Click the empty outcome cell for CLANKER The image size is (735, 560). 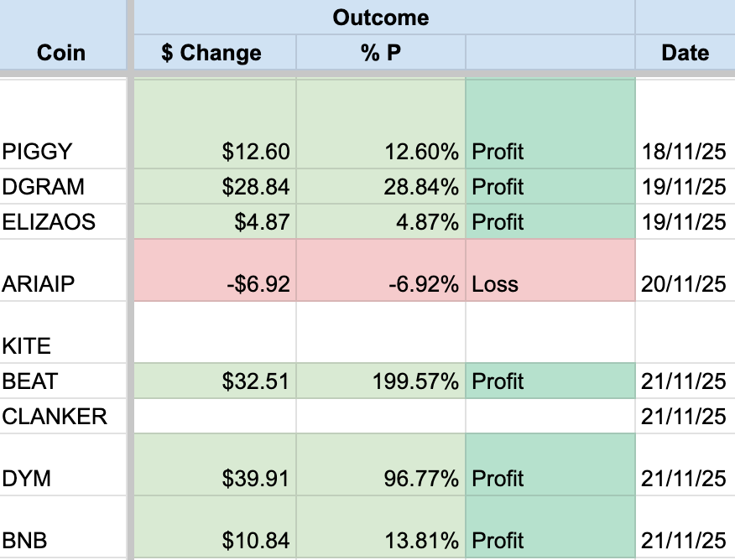[550, 416]
